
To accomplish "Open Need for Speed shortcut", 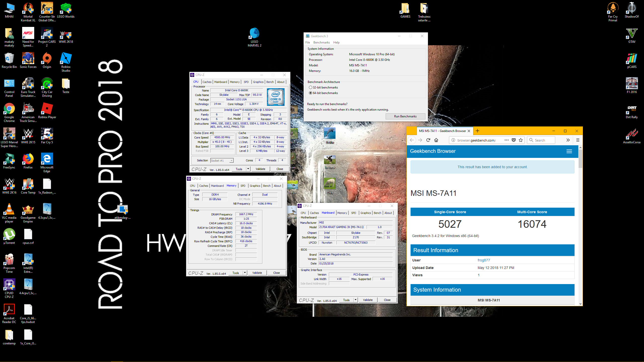I will click(28, 37).
